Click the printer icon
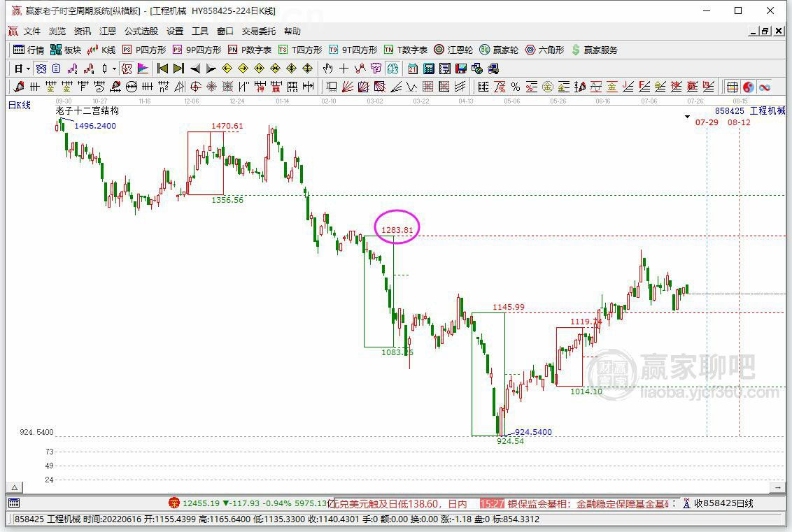The image size is (792, 532). coord(493,69)
